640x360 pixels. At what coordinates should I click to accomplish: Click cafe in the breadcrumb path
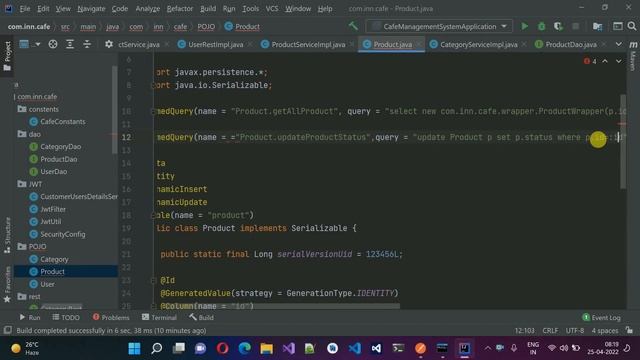point(180,27)
